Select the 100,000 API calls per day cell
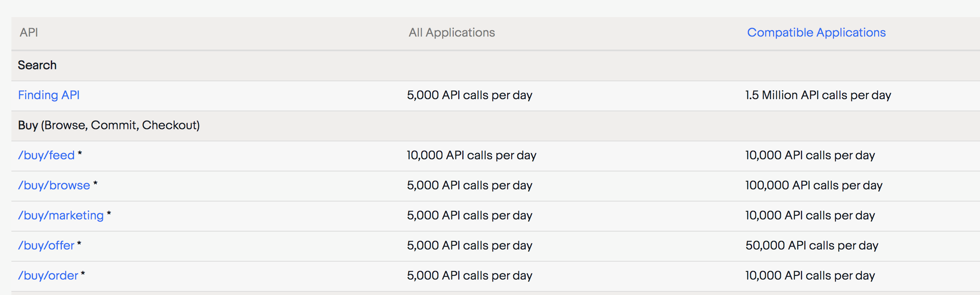 point(814,185)
